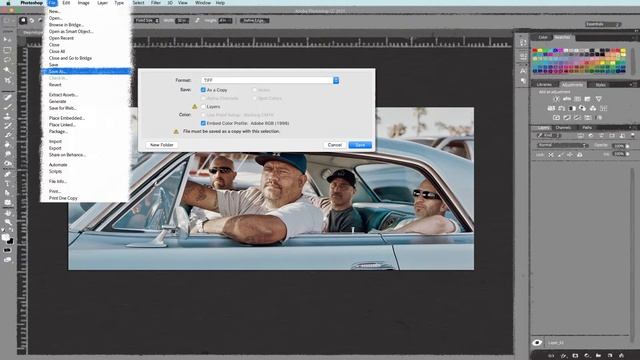Change screen mode icon in toolbar
The image size is (640, 360).
7,259
